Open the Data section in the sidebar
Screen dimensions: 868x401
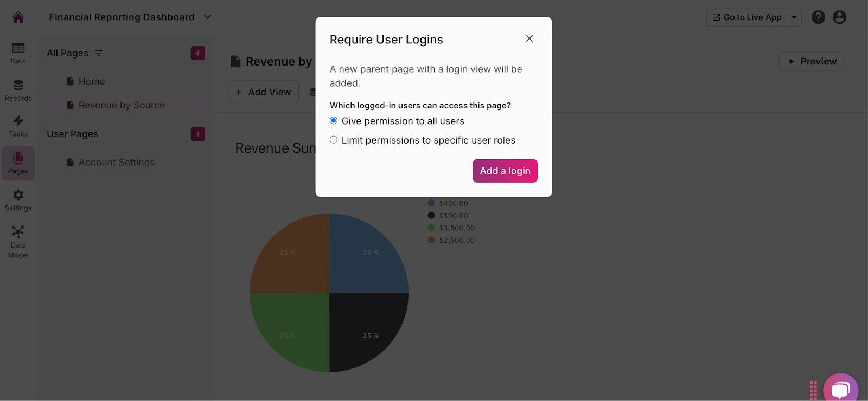[x=18, y=53]
